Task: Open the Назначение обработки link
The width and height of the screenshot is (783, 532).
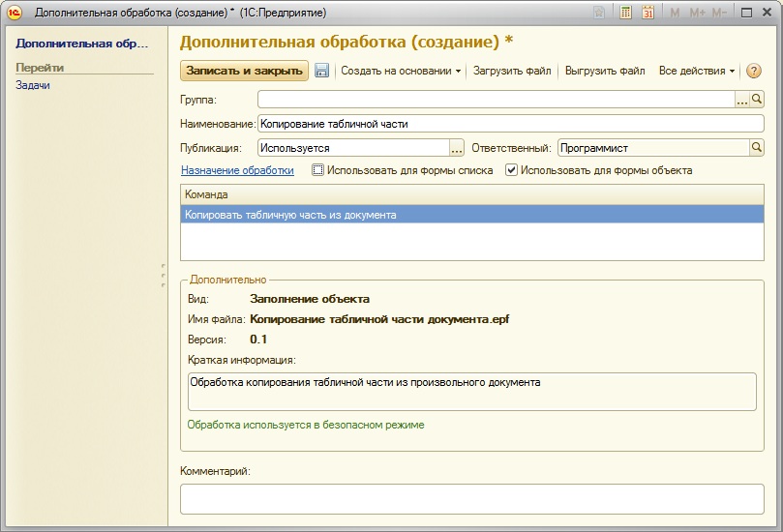Action: coord(237,170)
